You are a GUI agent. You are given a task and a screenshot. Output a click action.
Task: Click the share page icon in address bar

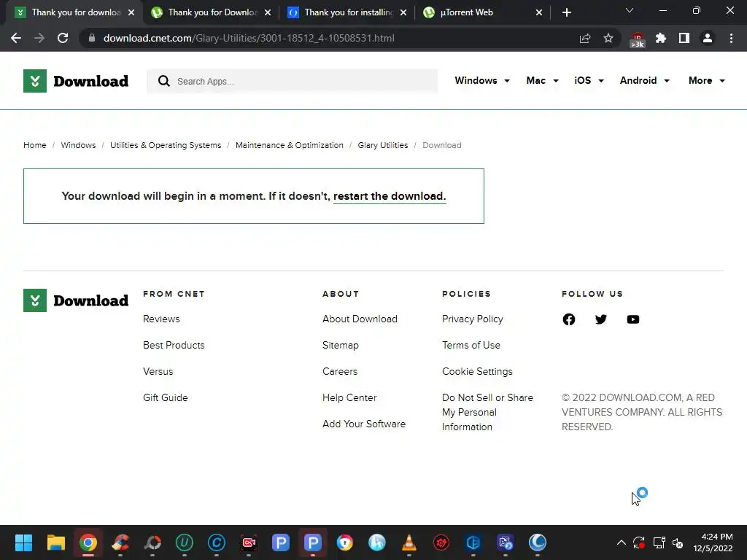(585, 38)
